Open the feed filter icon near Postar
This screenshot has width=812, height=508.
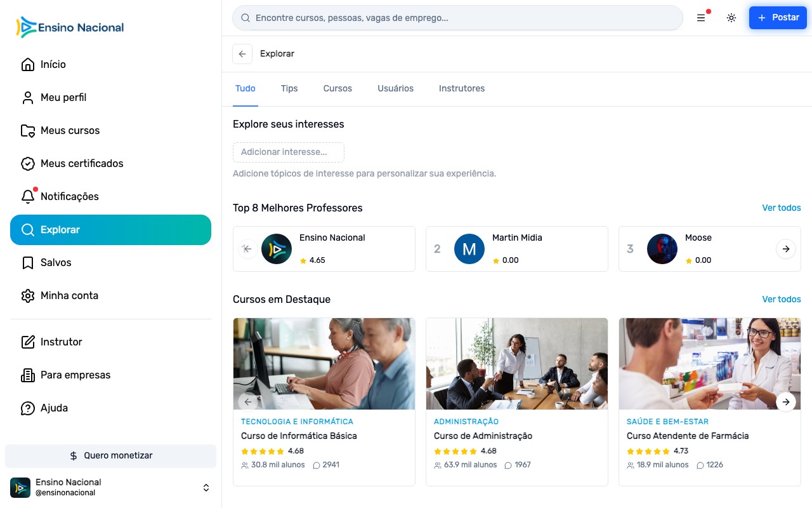tap(700, 18)
